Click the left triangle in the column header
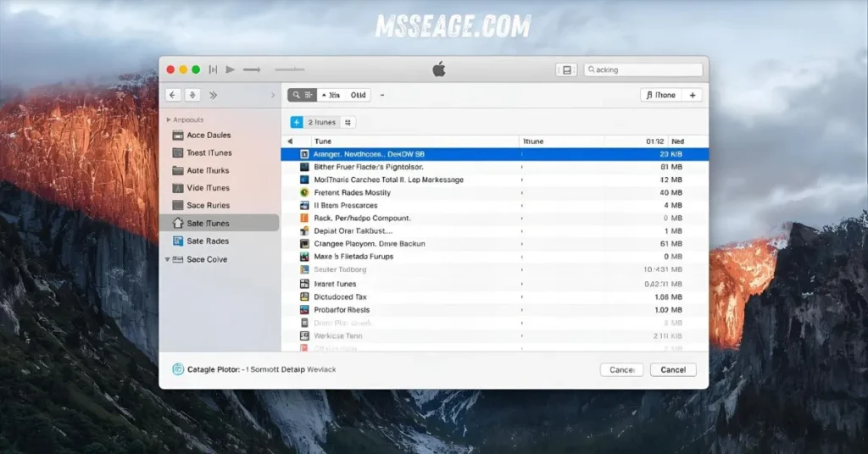Viewport: 868px width, 454px height. pos(290,141)
